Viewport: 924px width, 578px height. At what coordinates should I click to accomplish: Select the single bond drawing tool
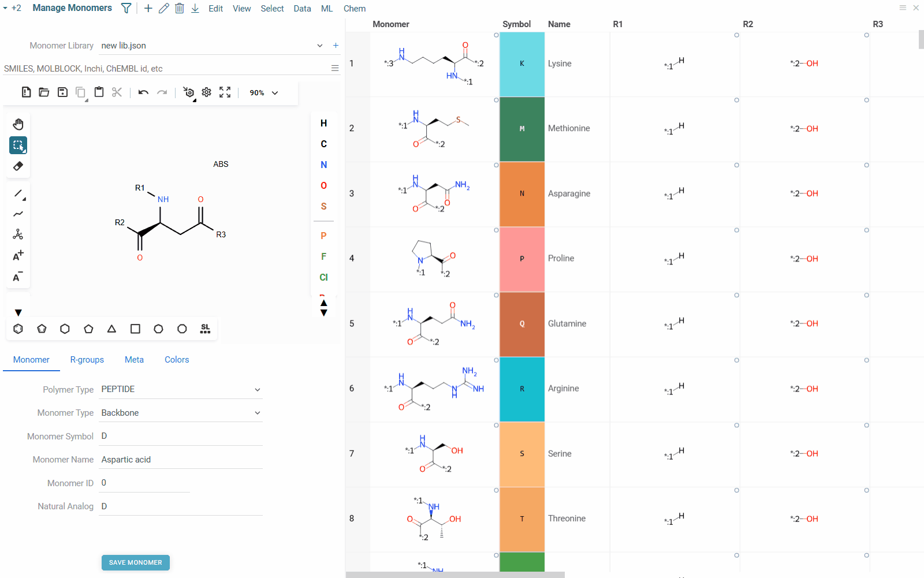tap(18, 194)
